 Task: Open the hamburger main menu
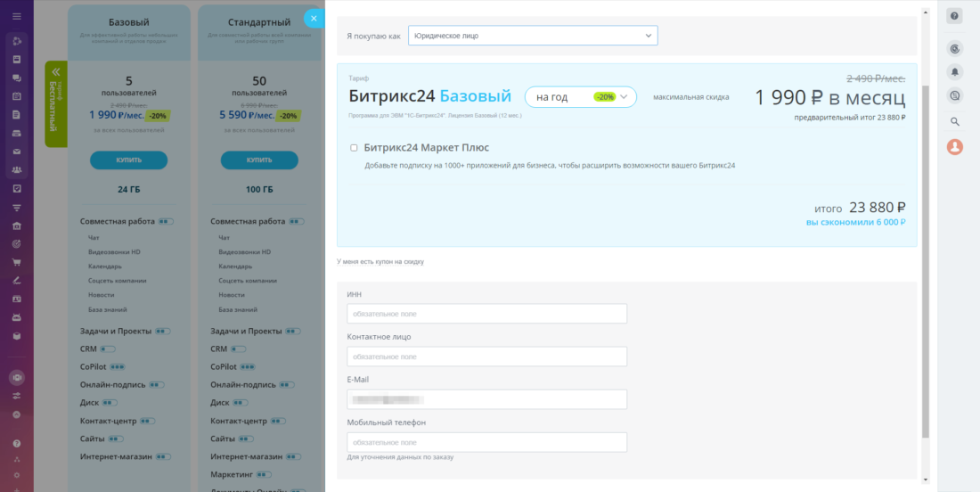pyautogui.click(x=17, y=16)
